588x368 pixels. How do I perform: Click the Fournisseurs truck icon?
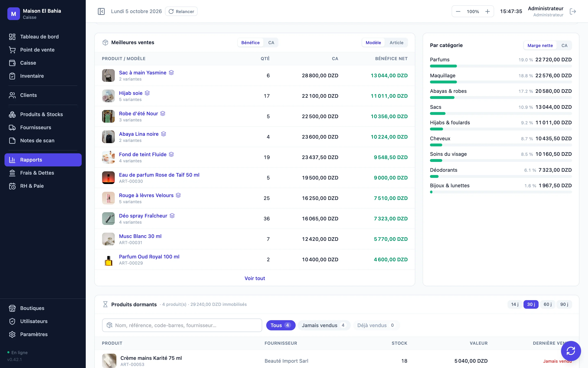(x=12, y=128)
